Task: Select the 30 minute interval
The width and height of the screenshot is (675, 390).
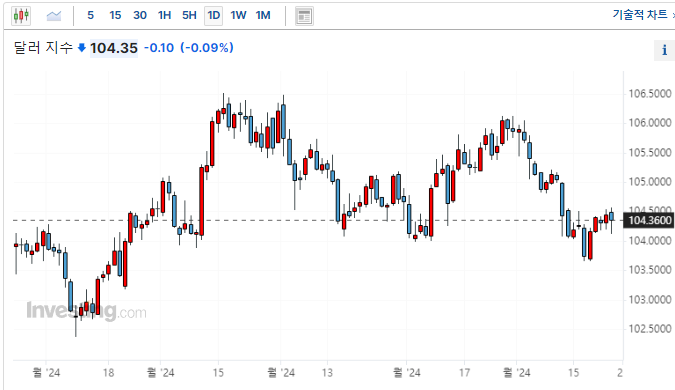Action: [140, 15]
